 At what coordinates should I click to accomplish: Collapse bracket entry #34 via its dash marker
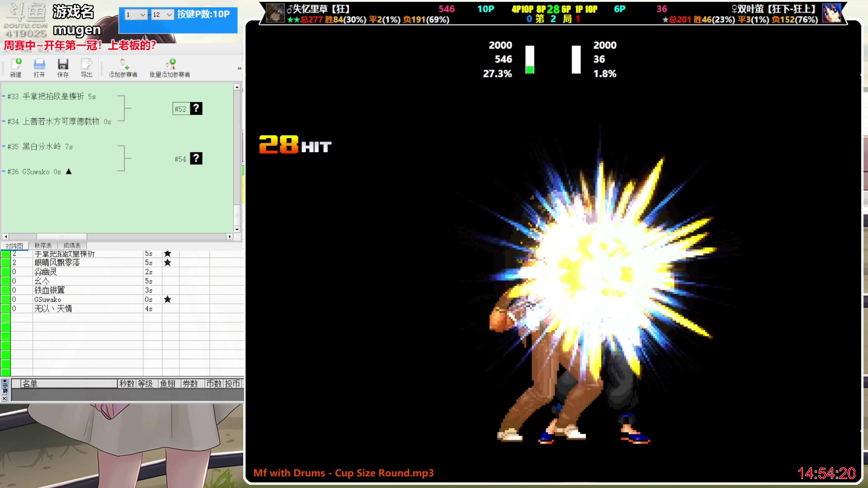tap(4, 122)
